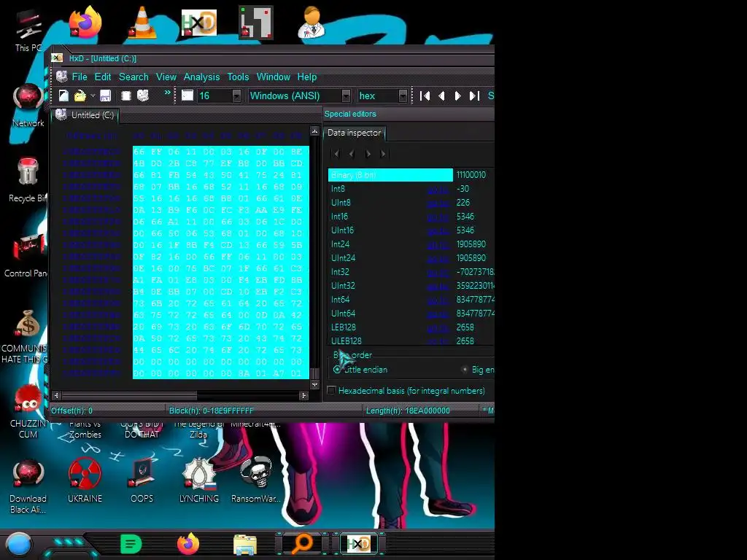The height and width of the screenshot is (560, 747).
Task: Open the Analysis menu
Action: coord(201,77)
